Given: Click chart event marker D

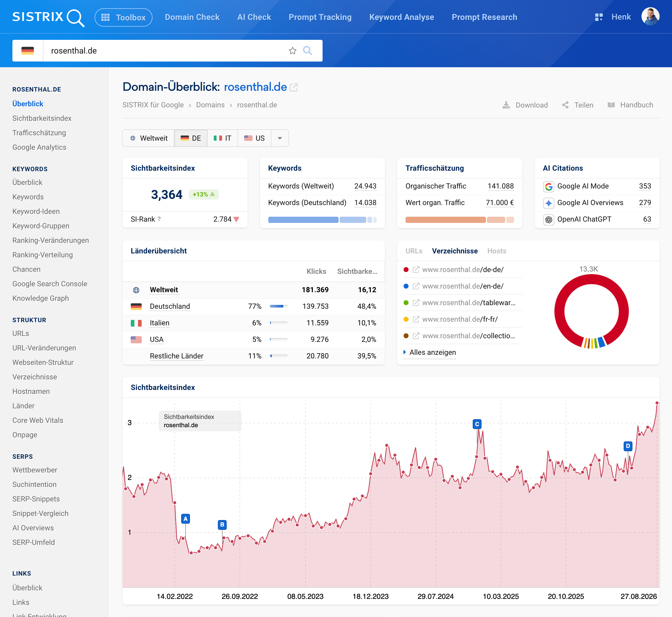Looking at the screenshot, I should [628, 446].
